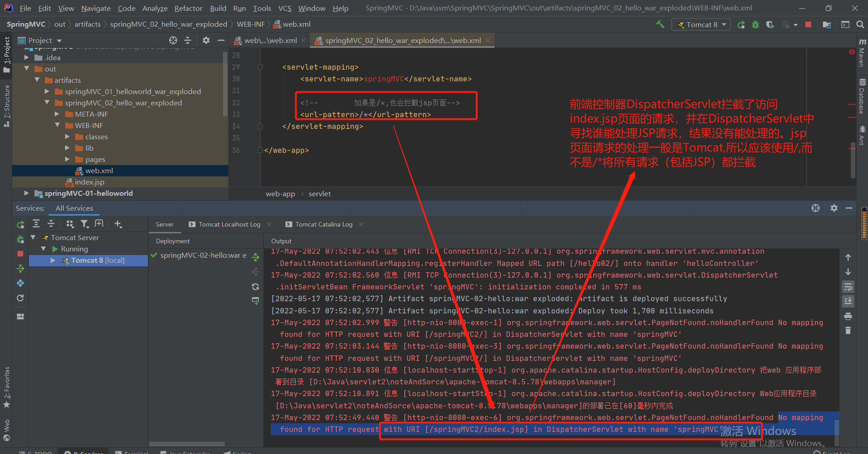Click servlet in editor breadcrumb
Image resolution: width=868 pixels, height=454 pixels.
(x=320, y=194)
